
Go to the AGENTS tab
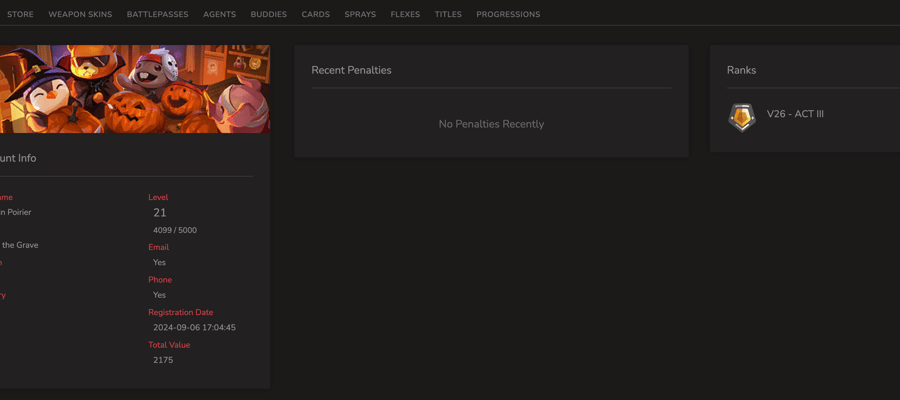pos(219,14)
